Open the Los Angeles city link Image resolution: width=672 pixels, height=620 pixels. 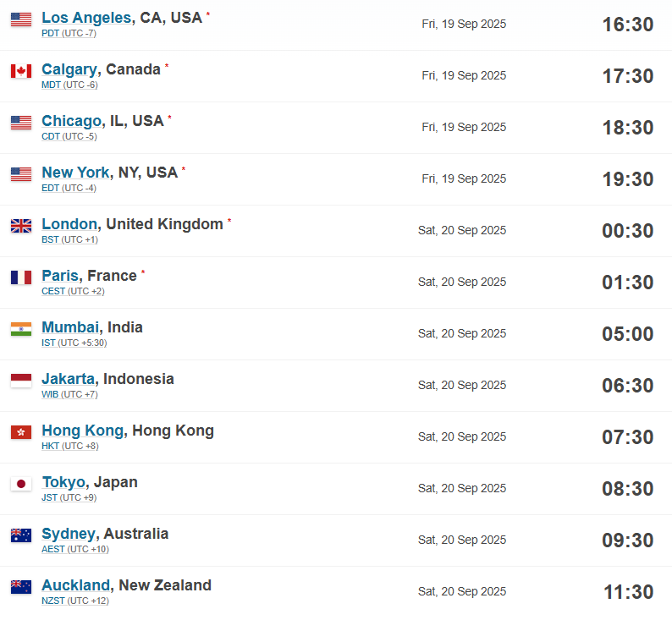[86, 18]
